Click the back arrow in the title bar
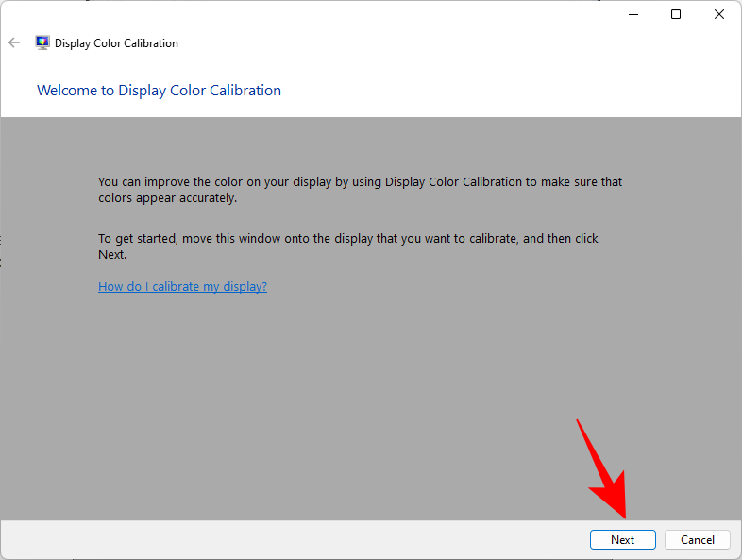Image resolution: width=742 pixels, height=560 pixels. tap(14, 42)
